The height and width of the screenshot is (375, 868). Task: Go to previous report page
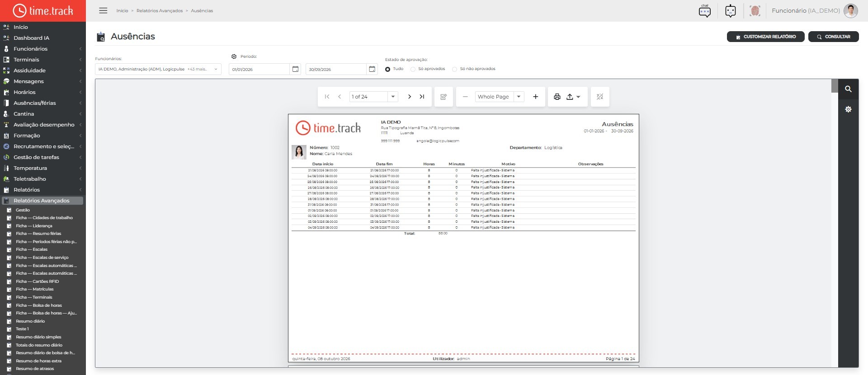340,97
